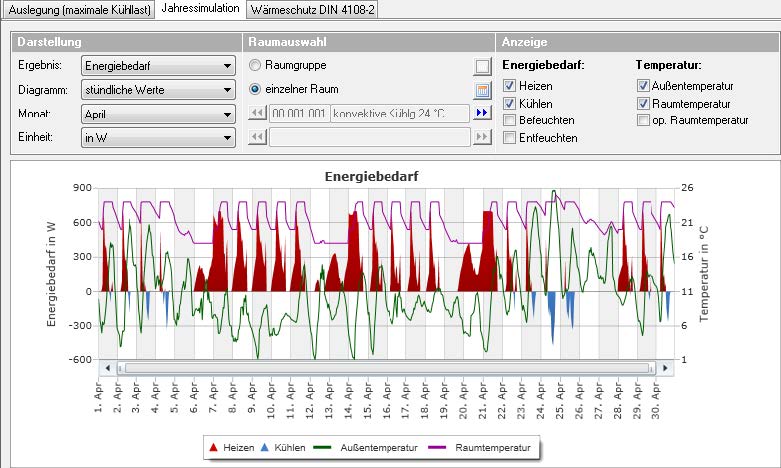Open the Einheit dropdown showing in W
Viewport: 781px width, 468px height.
click(x=158, y=137)
